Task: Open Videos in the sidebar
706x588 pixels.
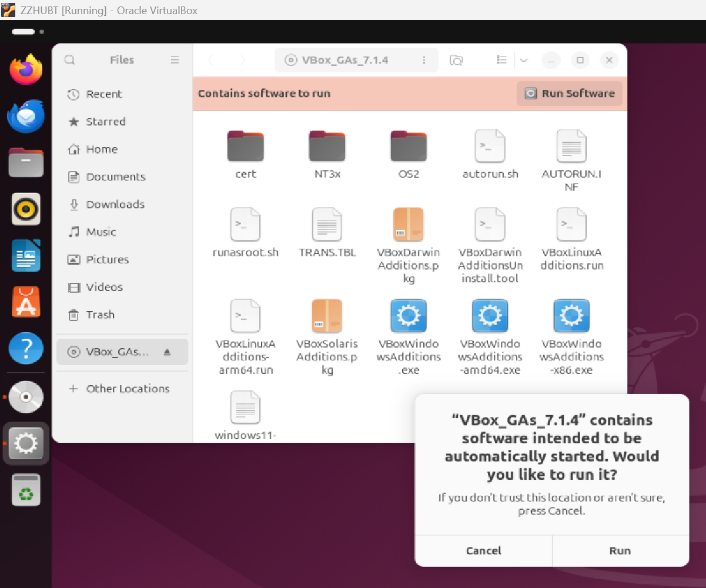Action: click(x=122, y=288)
